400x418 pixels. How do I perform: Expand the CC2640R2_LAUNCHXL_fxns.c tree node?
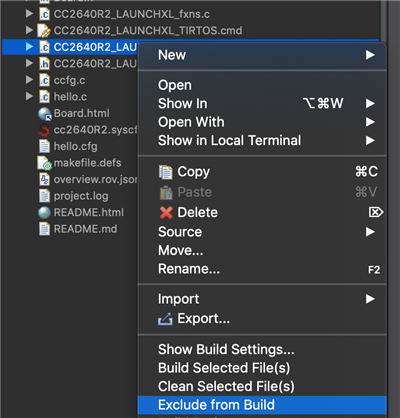(29, 14)
